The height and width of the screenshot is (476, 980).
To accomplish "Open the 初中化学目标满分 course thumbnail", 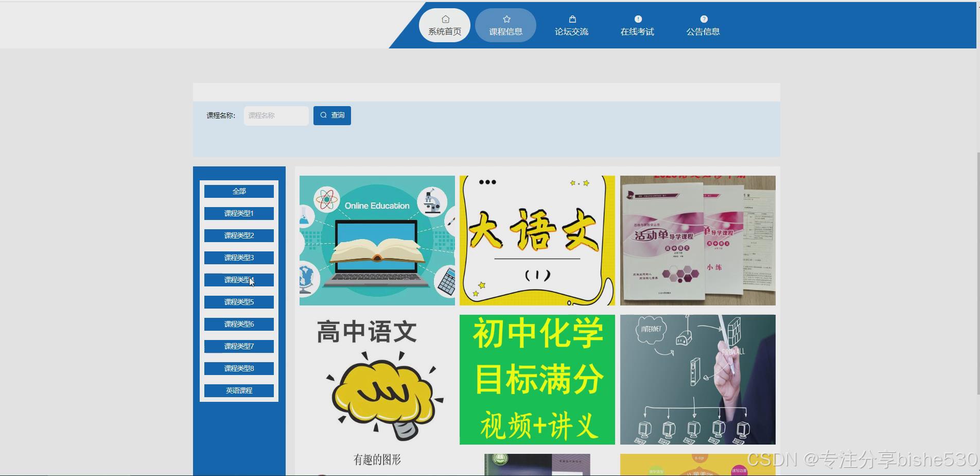I will (537, 379).
